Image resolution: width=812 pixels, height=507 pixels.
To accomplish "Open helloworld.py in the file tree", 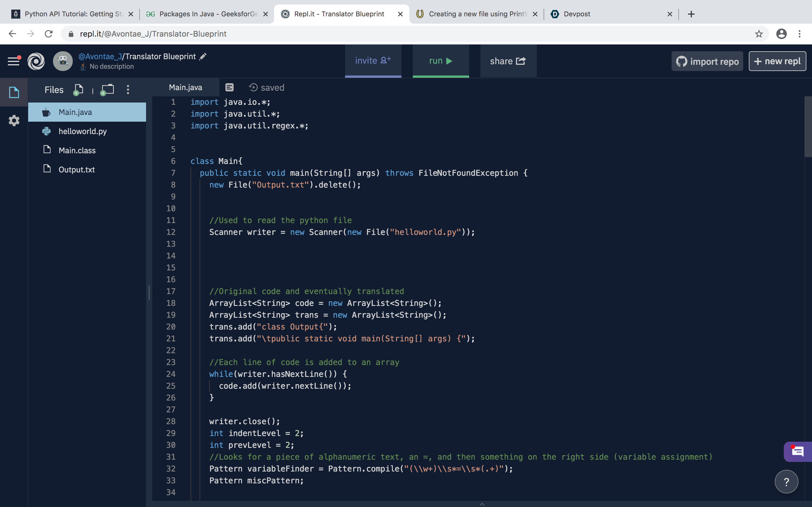I will coord(83,131).
